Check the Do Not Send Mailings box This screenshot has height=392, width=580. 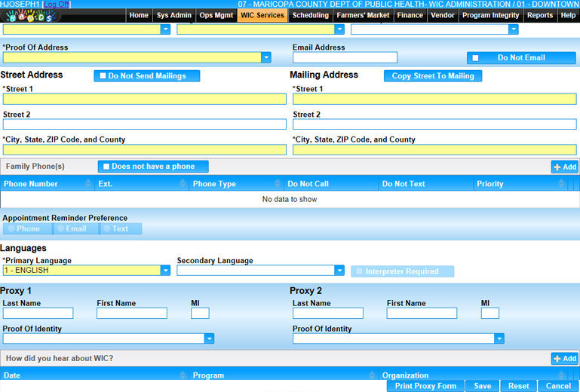[103, 76]
